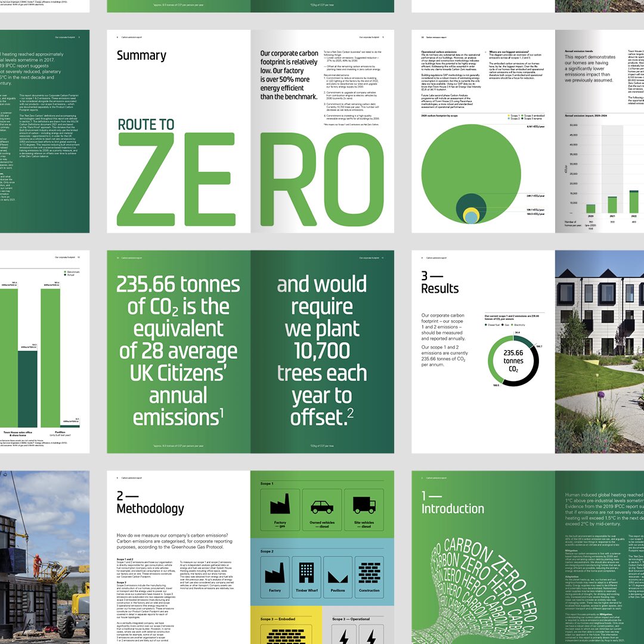Screen dimensions: 644x644
Task: Click the 2021 bar in the annual emission chart
Action: (x=612, y=205)
